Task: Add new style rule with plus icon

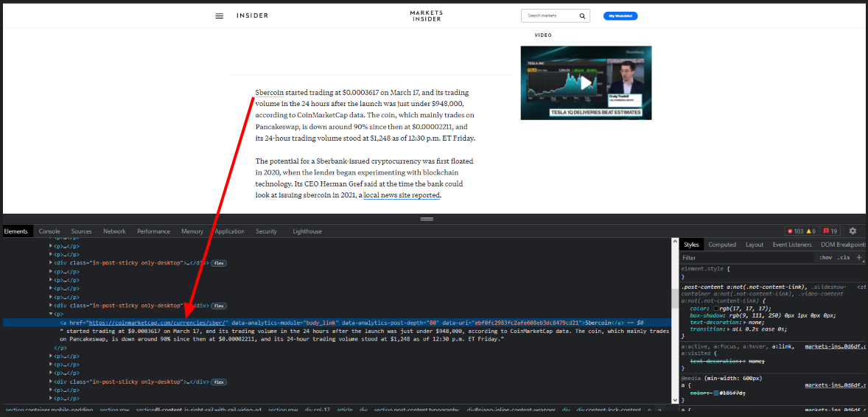Action: tap(859, 258)
